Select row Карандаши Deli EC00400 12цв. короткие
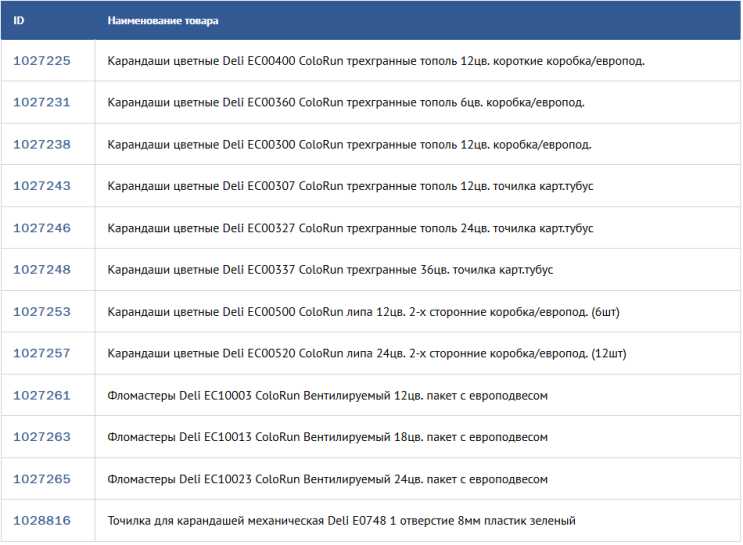The image size is (743, 545). click(371, 61)
